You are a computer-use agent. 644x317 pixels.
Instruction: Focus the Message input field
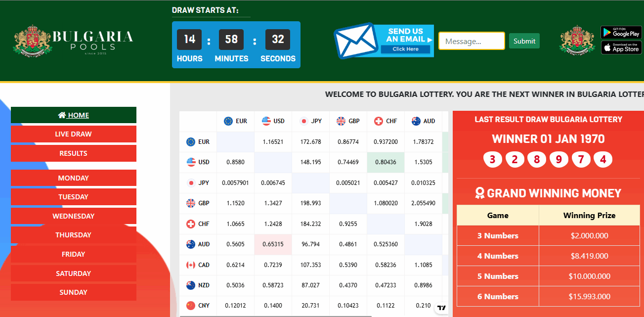tap(472, 41)
